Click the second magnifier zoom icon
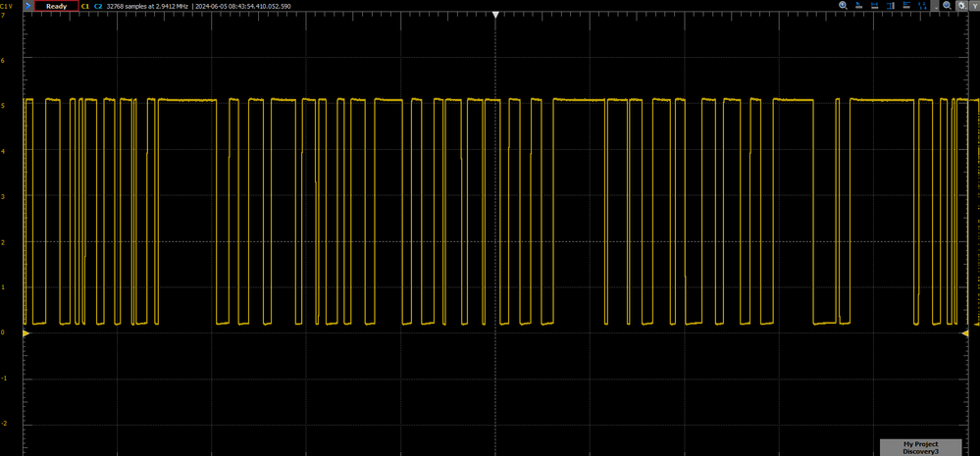Screen dimensions: 980x456 click(947, 5)
